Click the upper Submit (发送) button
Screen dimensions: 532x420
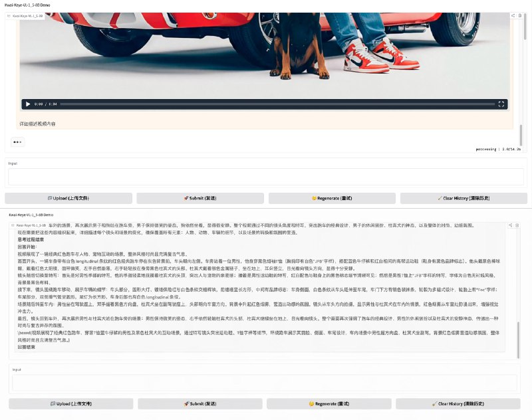(200, 198)
